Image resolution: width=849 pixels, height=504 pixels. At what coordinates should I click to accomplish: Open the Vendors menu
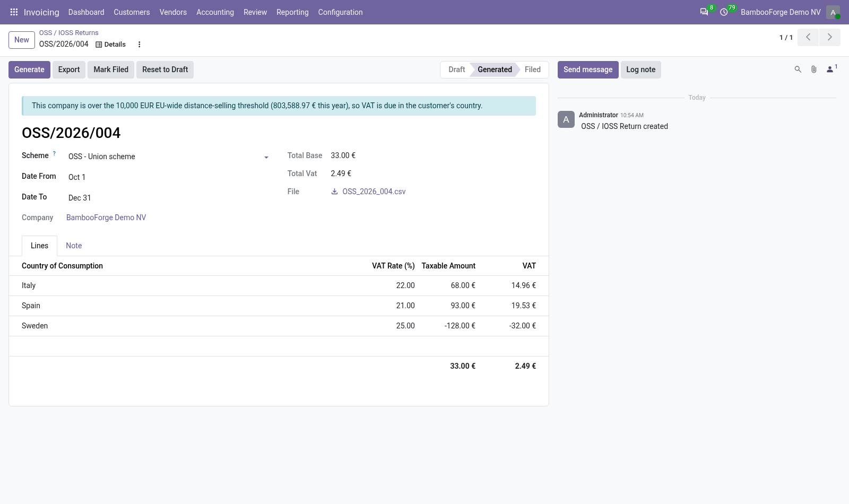click(173, 12)
